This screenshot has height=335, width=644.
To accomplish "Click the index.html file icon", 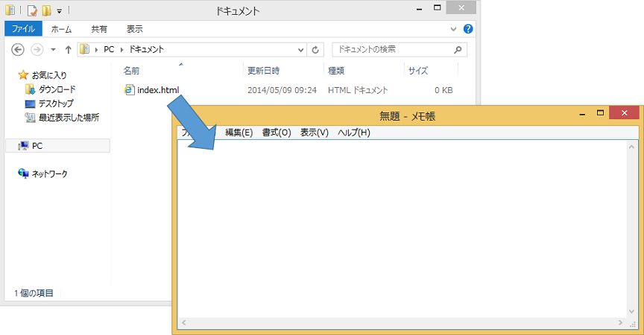I will (129, 90).
